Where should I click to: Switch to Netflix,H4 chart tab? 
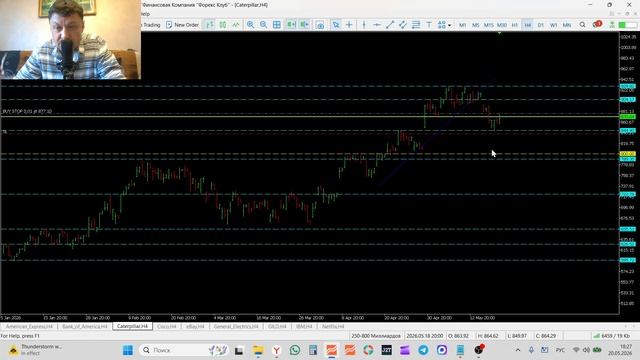pyautogui.click(x=333, y=327)
